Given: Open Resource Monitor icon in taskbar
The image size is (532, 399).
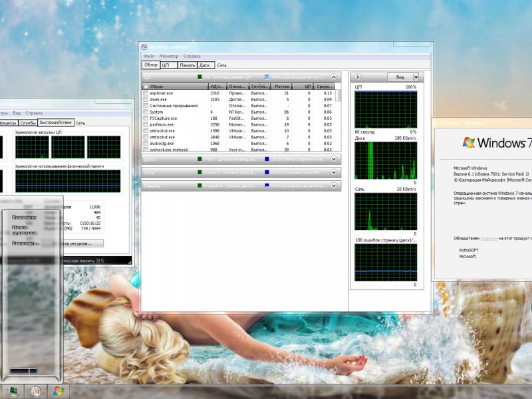Looking at the screenshot, I should click(x=36, y=391).
